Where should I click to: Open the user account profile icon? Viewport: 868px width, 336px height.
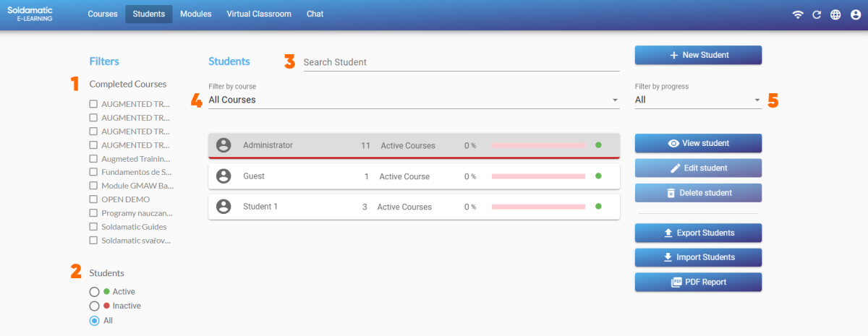pos(856,14)
